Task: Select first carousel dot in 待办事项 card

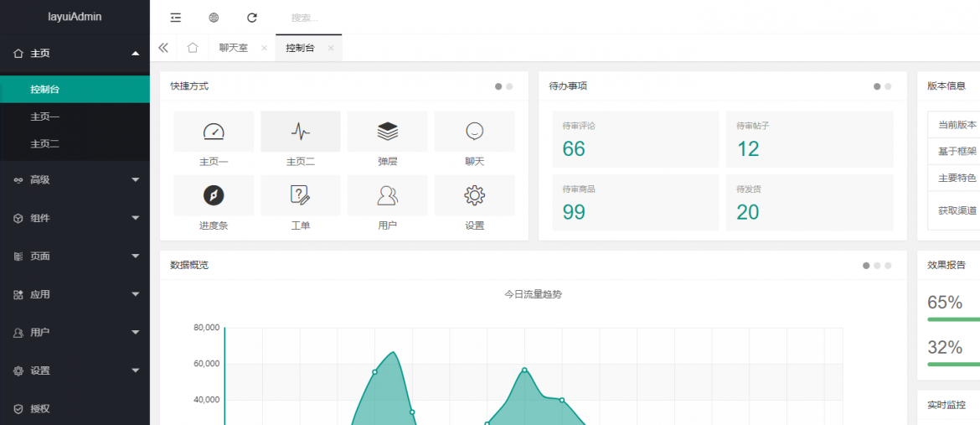Action: point(877,86)
